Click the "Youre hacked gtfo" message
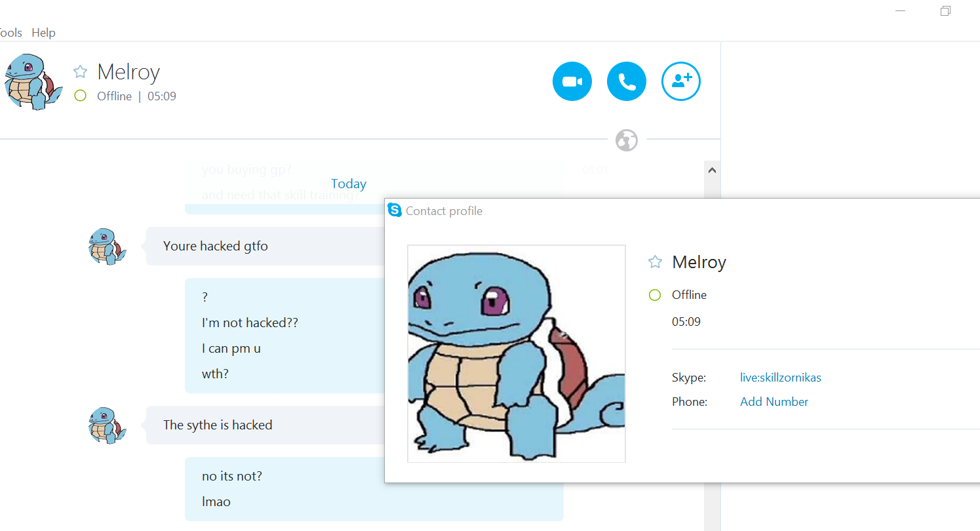This screenshot has width=980, height=531. pos(216,246)
